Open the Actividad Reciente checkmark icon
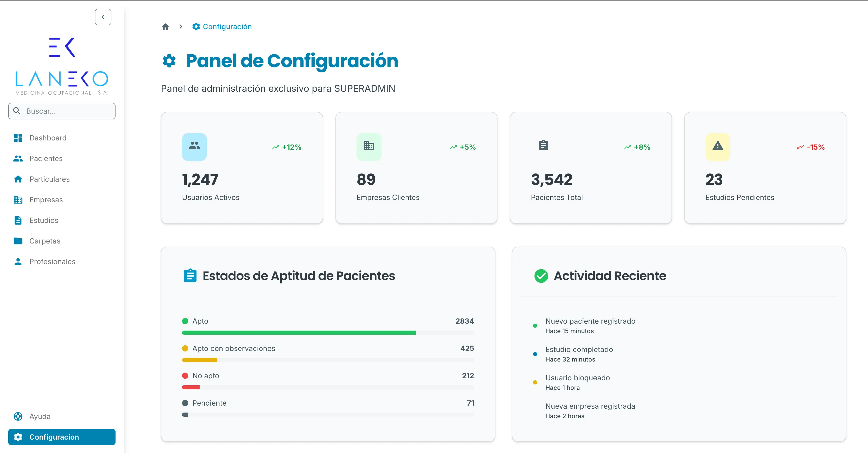The height and width of the screenshot is (453, 868). (541, 276)
